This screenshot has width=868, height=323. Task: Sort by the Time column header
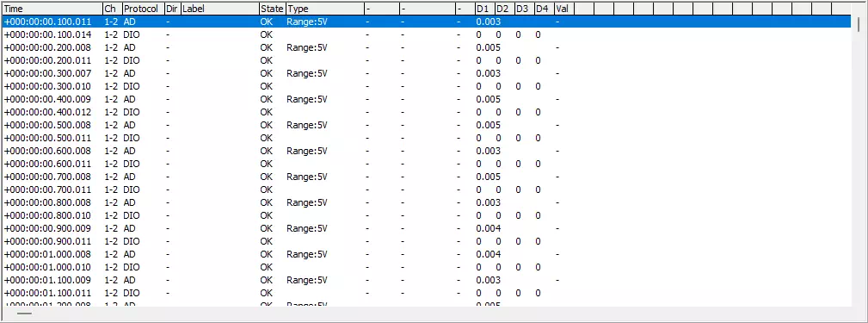click(52, 9)
